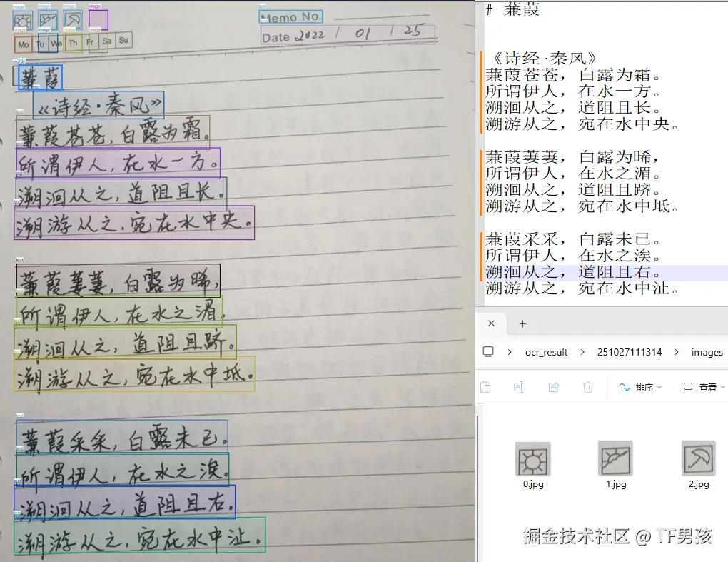Open a new explorer tab with plus

coord(522,323)
